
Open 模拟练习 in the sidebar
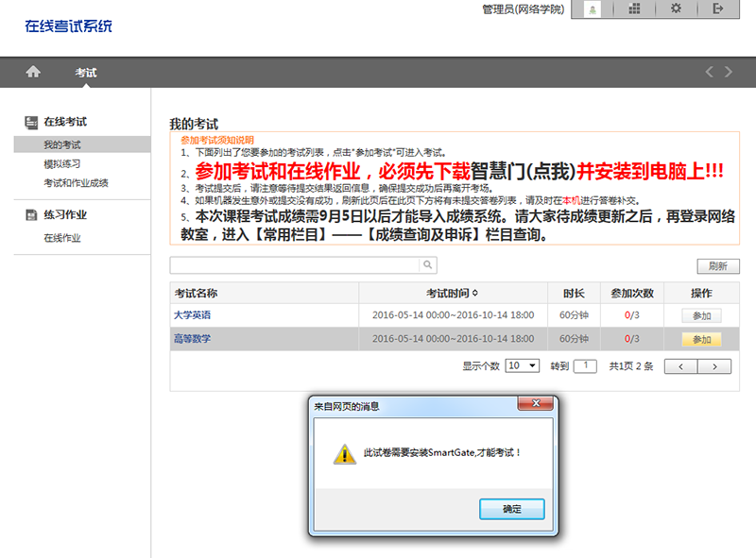coord(62,164)
